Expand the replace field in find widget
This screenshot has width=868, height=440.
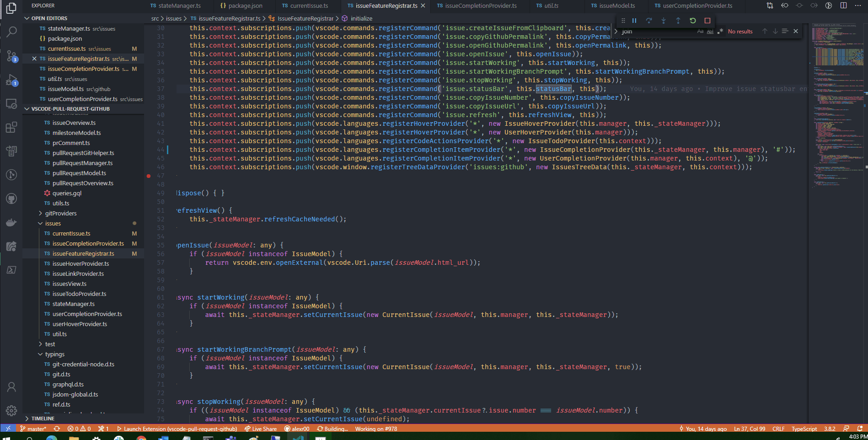point(616,31)
